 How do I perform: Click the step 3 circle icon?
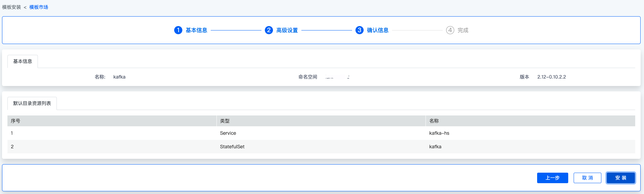360,30
